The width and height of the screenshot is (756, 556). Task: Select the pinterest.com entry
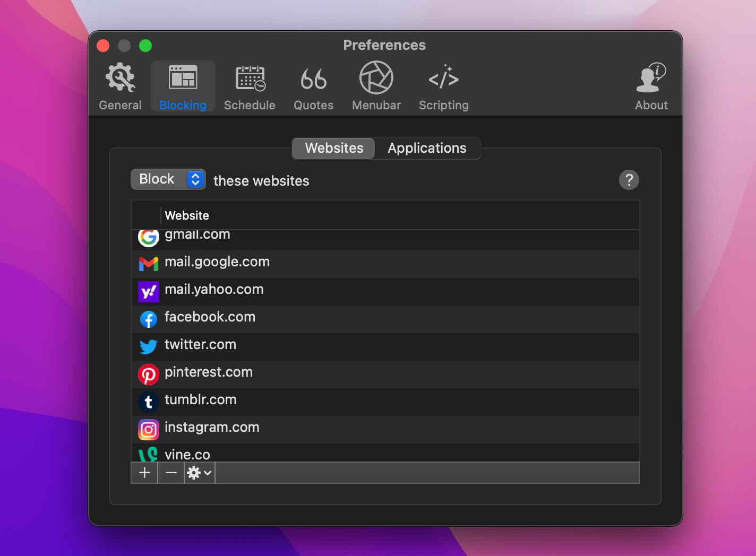(209, 372)
